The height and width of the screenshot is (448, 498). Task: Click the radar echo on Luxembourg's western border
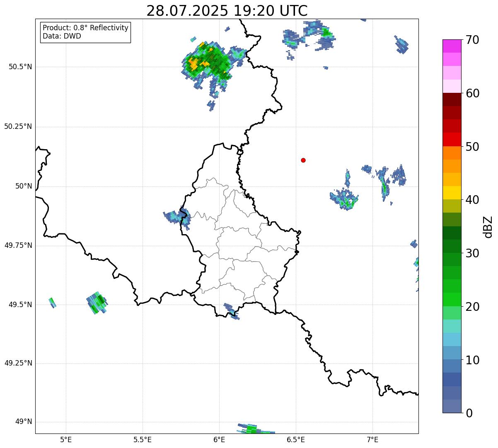177,217
